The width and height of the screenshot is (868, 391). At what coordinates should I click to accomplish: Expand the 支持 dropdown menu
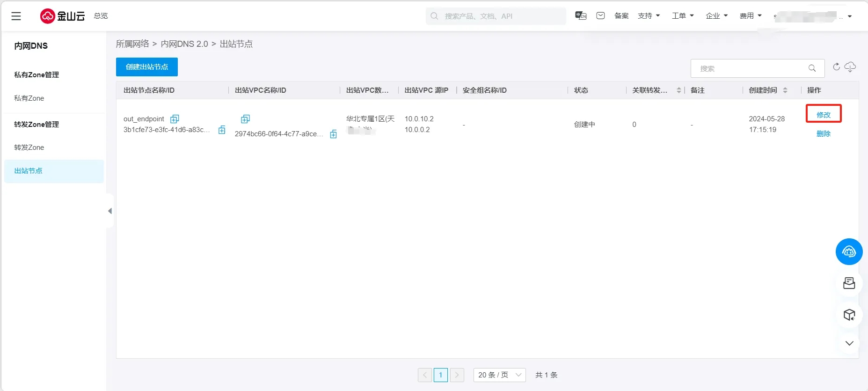pyautogui.click(x=649, y=16)
